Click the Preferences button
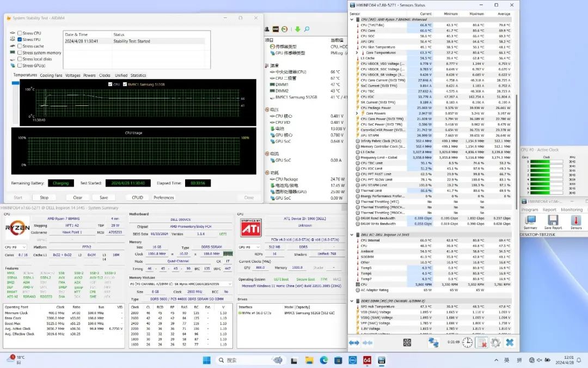The width and height of the screenshot is (588, 368). [164, 197]
